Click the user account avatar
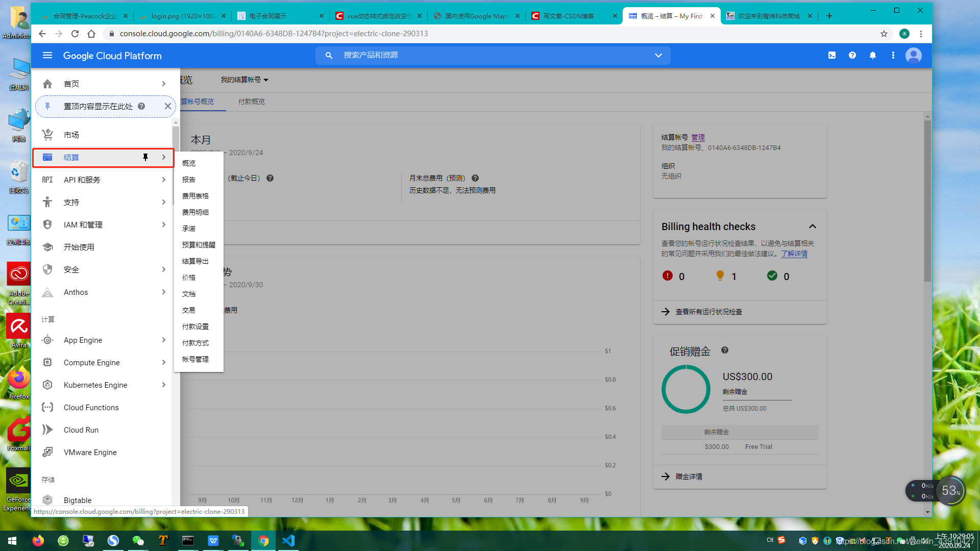Screen dimensions: 980x551 [913, 55]
